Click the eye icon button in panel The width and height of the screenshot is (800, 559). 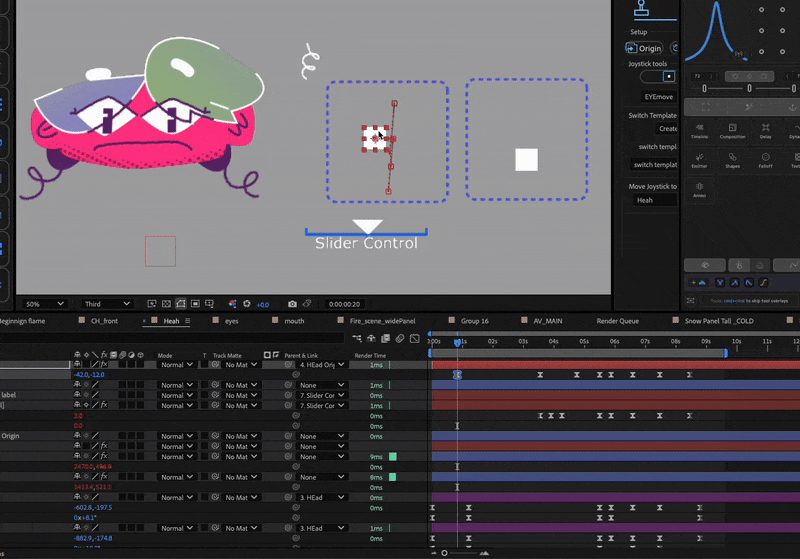(705, 265)
